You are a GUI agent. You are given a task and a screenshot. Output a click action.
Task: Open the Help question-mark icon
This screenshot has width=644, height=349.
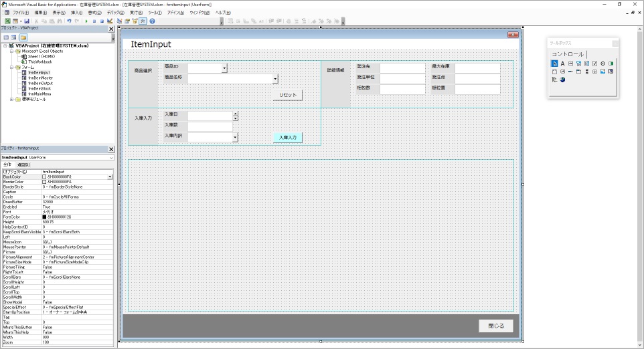(152, 21)
